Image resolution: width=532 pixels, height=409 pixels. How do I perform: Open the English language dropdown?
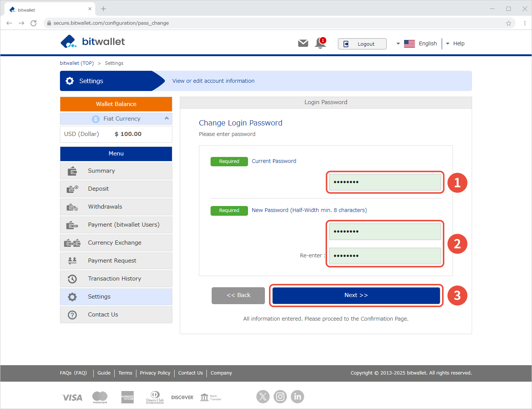tap(417, 44)
